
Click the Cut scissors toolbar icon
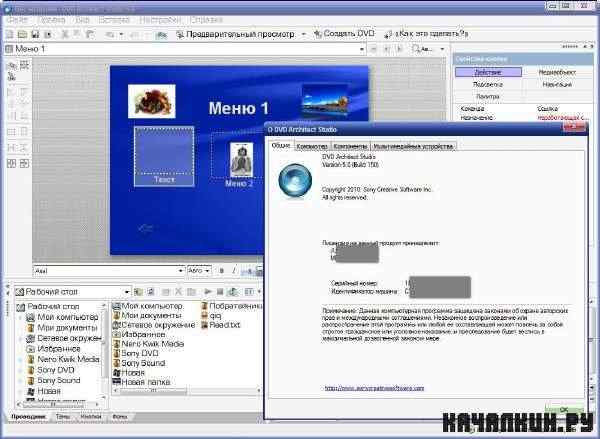[x=65, y=34]
